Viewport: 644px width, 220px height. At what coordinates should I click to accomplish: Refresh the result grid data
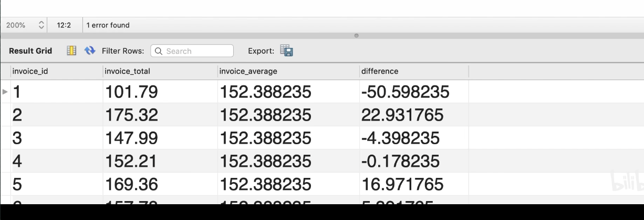click(90, 51)
